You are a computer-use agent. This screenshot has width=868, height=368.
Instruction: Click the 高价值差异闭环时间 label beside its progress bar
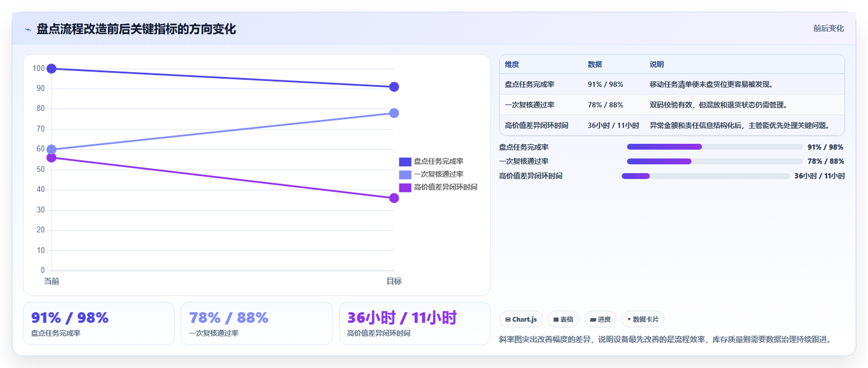[x=531, y=176]
